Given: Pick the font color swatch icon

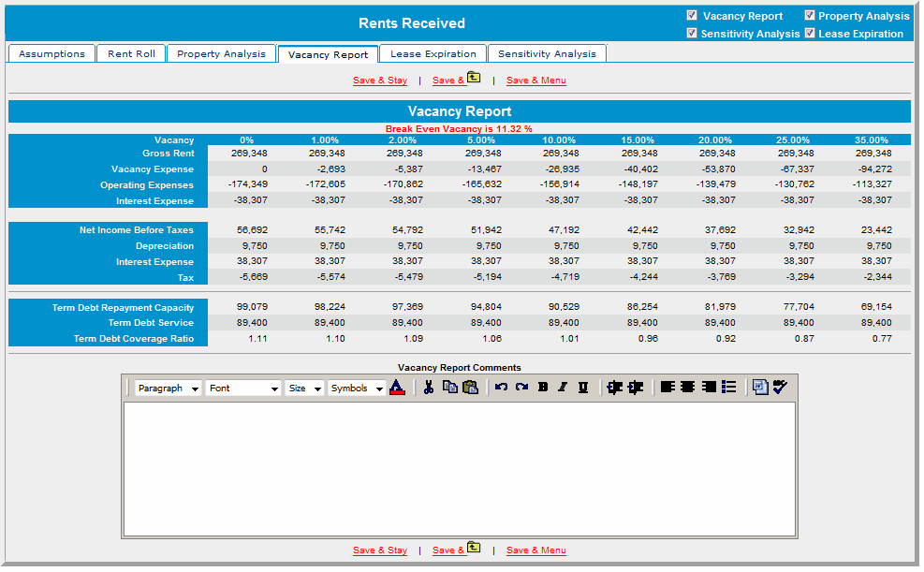Looking at the screenshot, I should click(397, 388).
